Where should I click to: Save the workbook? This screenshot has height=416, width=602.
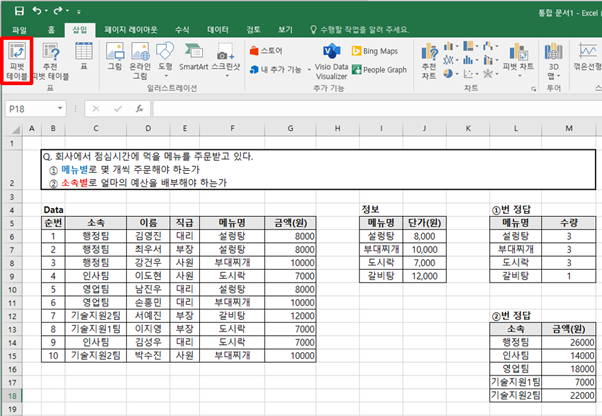pos(19,11)
